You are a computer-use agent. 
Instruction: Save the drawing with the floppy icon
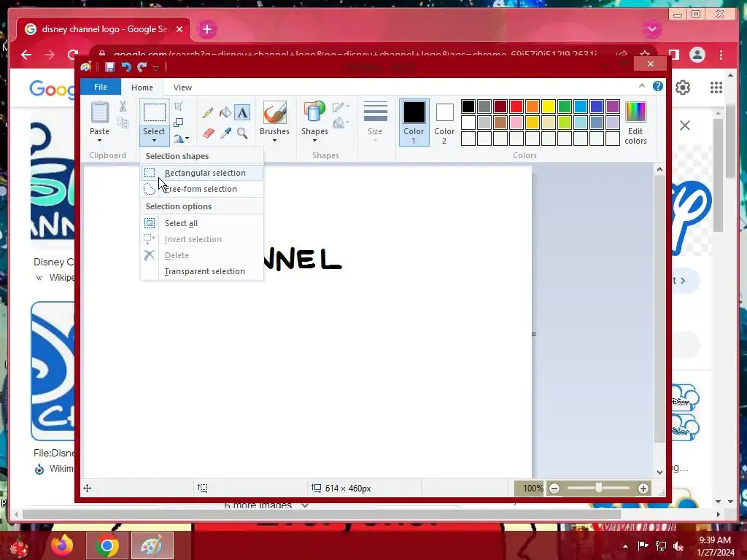tap(110, 67)
